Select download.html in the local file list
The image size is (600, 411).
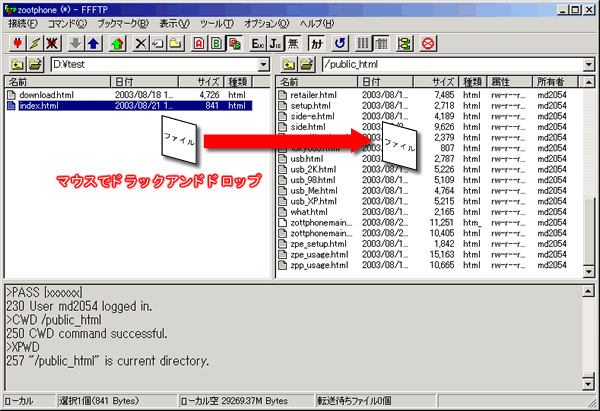pos(48,95)
